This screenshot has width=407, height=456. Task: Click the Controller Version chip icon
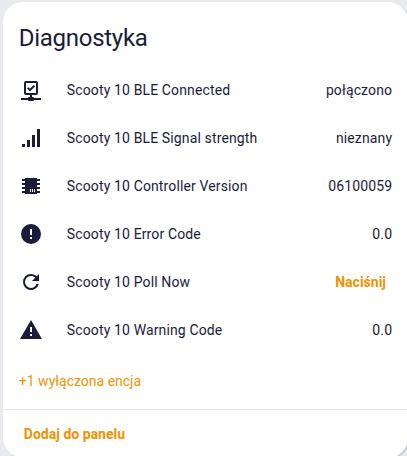click(31, 186)
